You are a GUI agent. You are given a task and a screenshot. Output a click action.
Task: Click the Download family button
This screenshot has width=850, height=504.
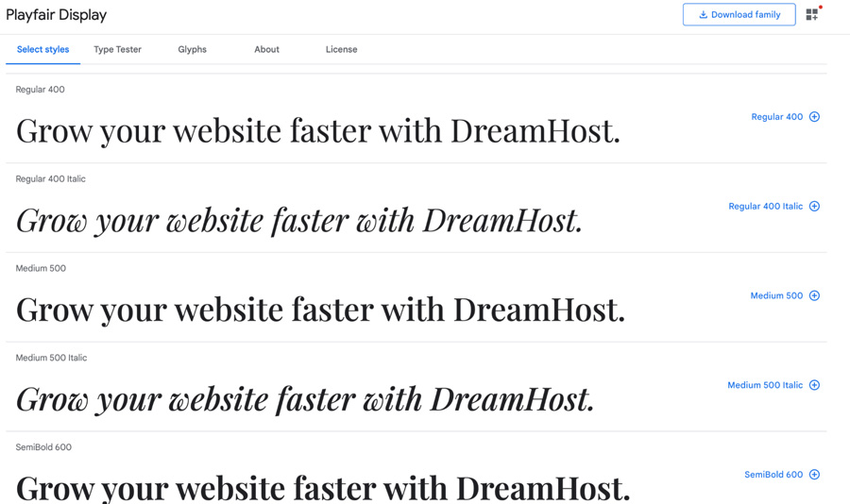(x=739, y=15)
